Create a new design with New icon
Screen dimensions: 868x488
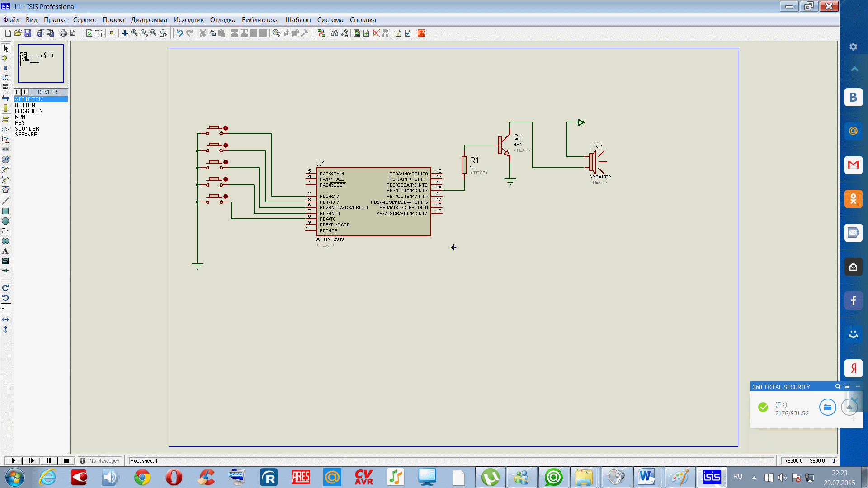click(8, 33)
